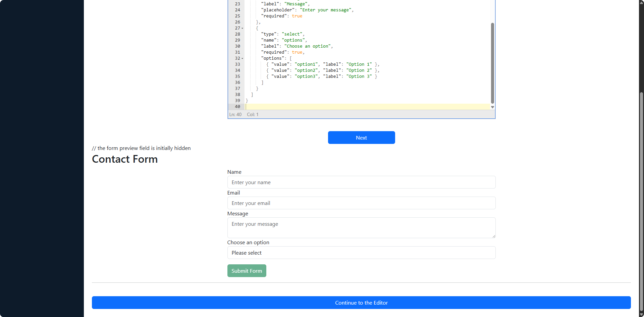Screen dimensions: 644x317
Task: Click the Choose an option field label
Action: 248,242
